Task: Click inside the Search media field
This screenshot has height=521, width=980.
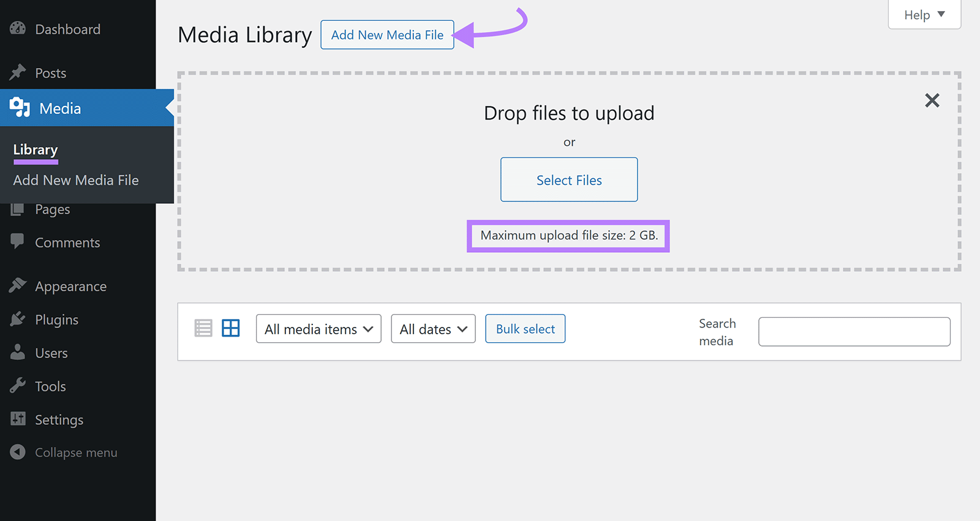Action: click(853, 331)
